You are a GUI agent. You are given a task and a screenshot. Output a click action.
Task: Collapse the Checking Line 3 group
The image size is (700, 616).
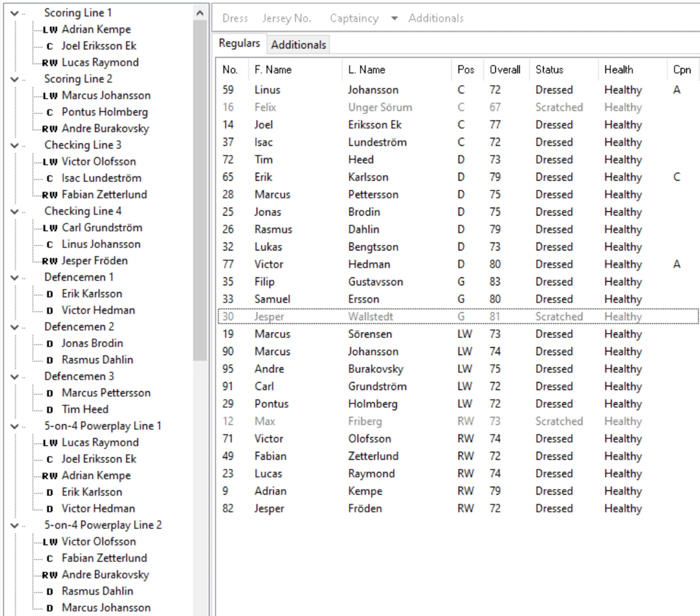point(15,145)
